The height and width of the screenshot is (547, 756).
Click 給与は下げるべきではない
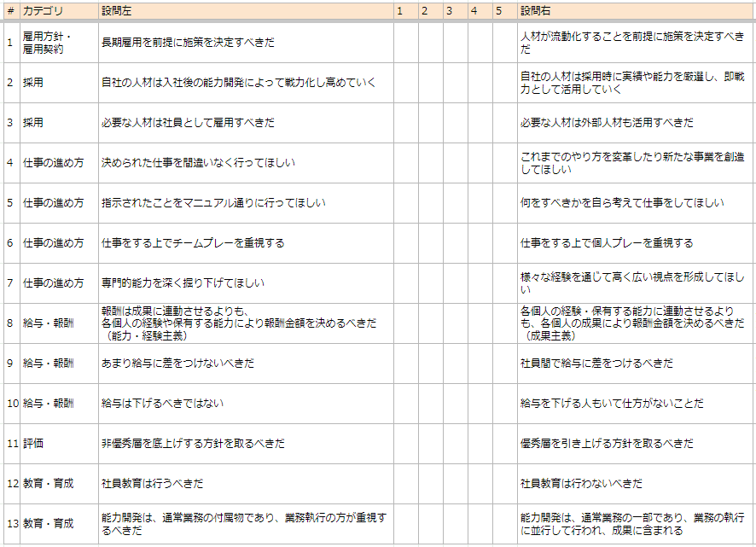coord(246,404)
